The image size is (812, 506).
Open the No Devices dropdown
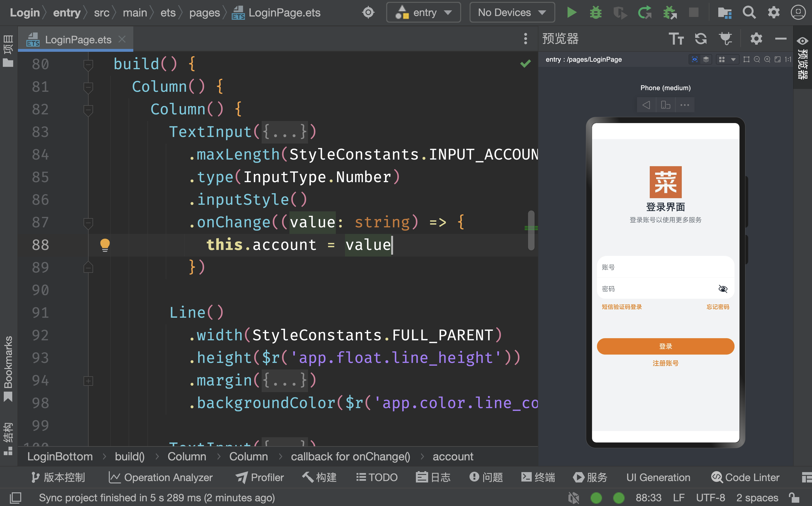[512, 13]
